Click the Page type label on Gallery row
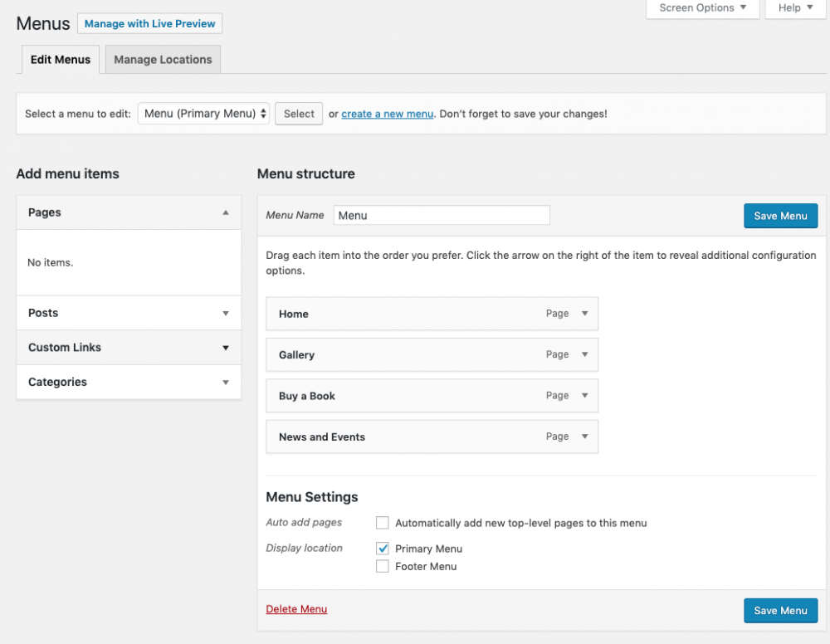This screenshot has height=644, width=830. [558, 354]
